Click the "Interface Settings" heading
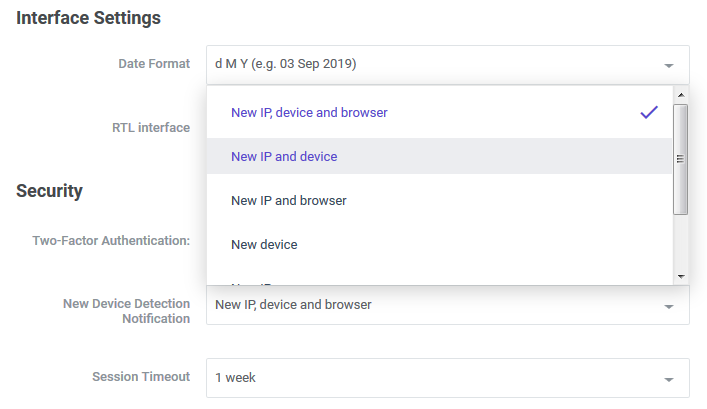This screenshot has height=409, width=707. point(88,18)
